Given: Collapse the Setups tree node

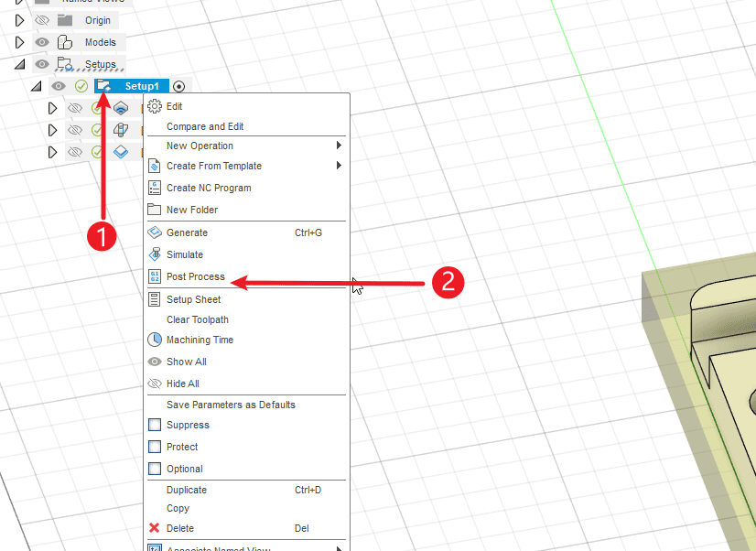Looking at the screenshot, I should 19,64.
